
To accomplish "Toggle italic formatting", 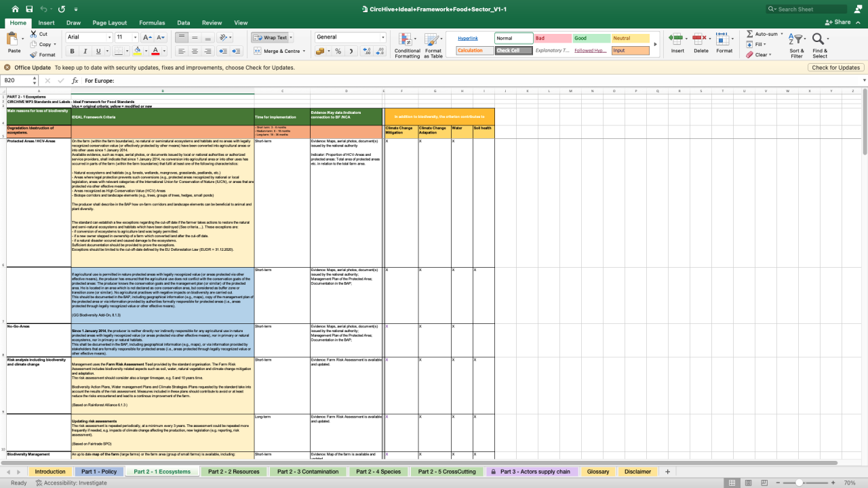I will pos(86,52).
